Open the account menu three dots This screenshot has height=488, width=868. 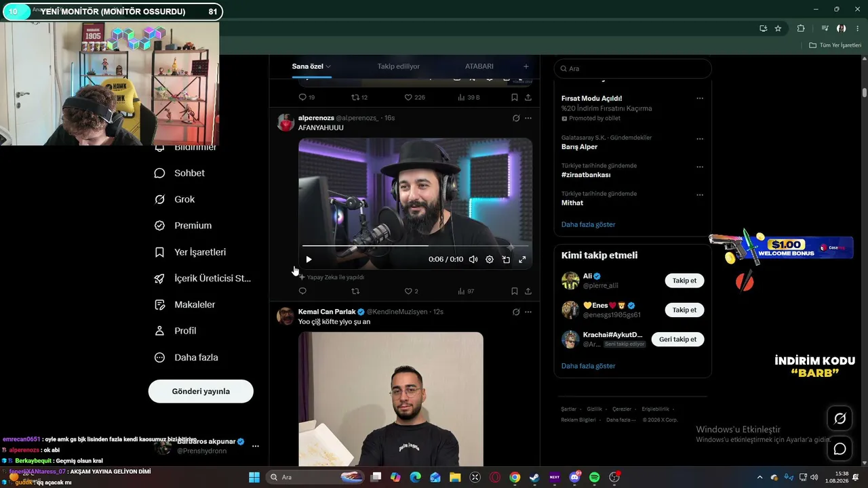(256, 446)
